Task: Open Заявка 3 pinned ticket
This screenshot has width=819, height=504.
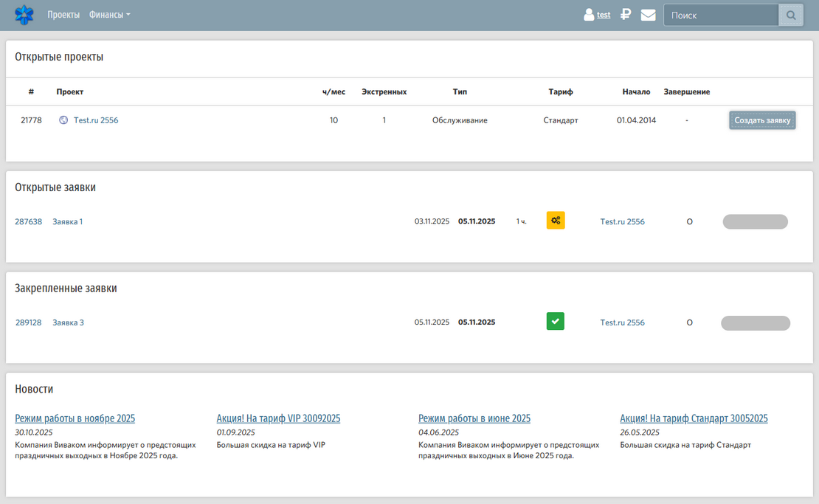Action: (68, 322)
